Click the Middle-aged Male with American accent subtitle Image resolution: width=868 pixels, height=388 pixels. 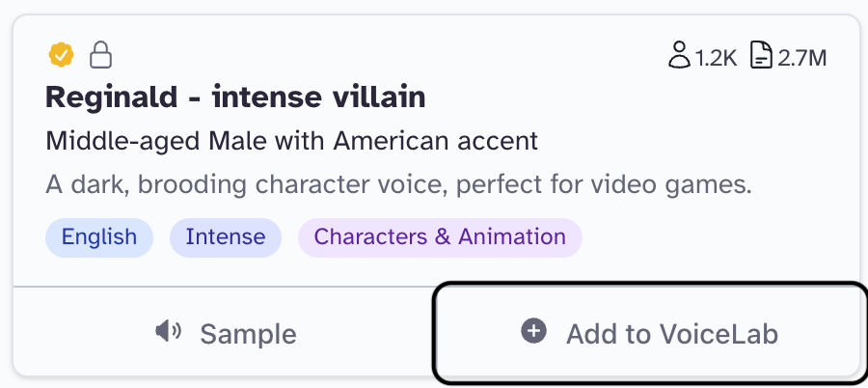coord(291,141)
